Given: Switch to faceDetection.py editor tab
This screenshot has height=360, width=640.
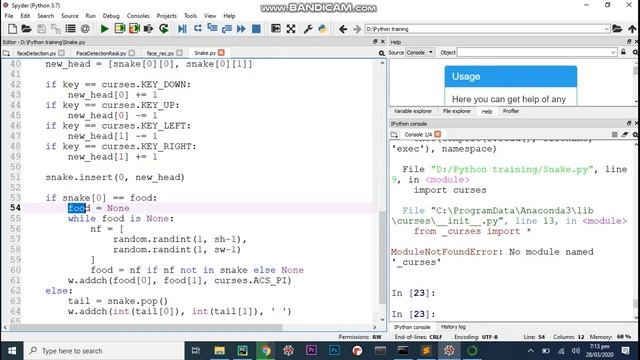Looking at the screenshot, I should coord(36,53).
